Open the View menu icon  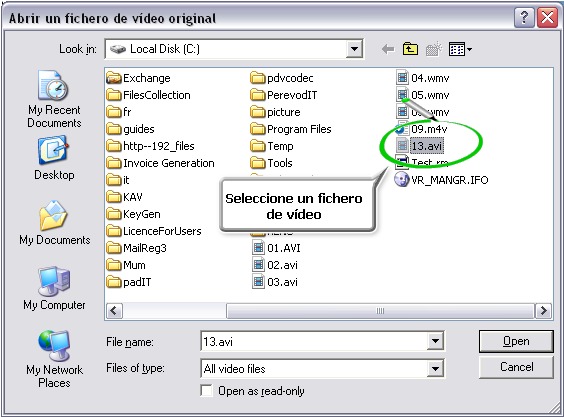click(460, 49)
